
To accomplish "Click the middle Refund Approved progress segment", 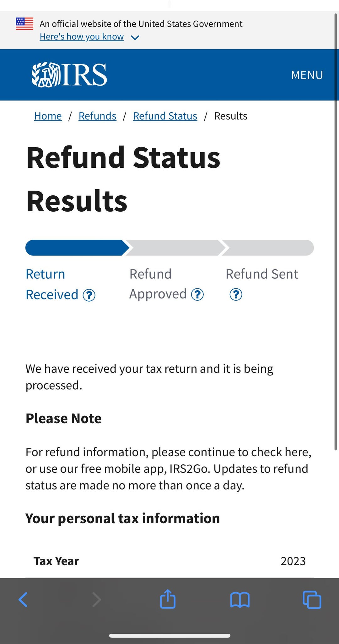I will 174,248.
